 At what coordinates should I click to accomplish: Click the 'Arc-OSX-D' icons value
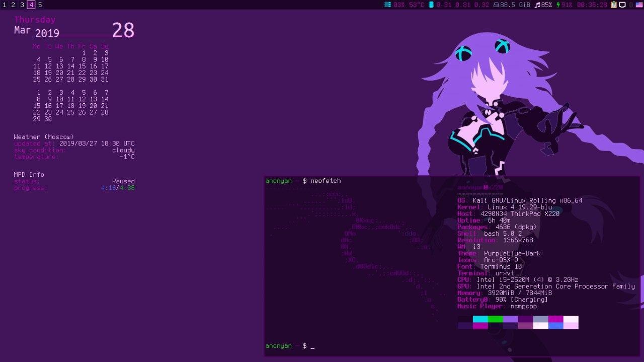pyautogui.click(x=501, y=260)
